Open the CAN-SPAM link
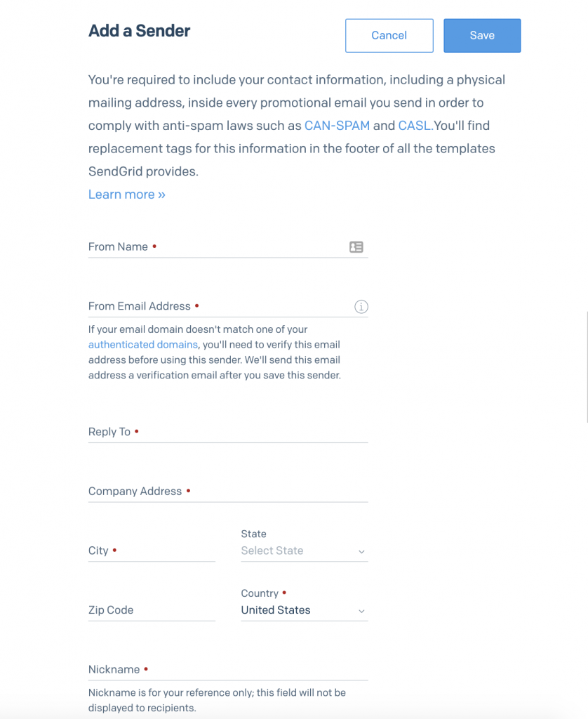Viewport: 588px width, 719px height. click(x=337, y=126)
